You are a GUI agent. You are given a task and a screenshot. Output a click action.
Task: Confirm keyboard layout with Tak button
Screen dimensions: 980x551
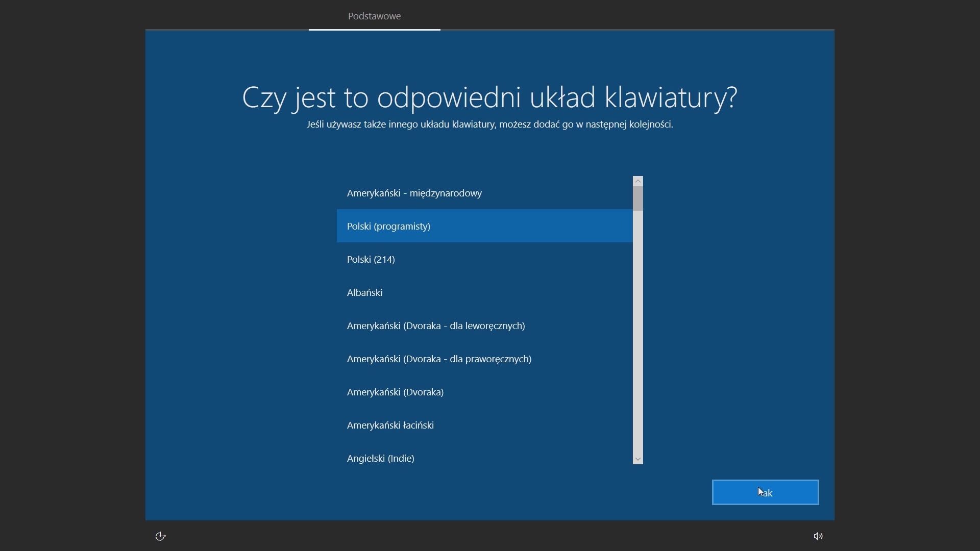coord(766,492)
